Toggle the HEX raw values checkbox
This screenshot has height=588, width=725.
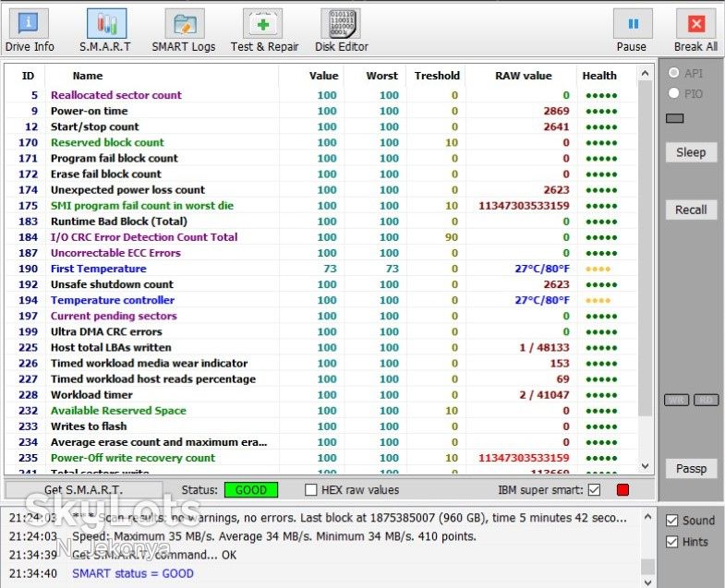point(310,489)
